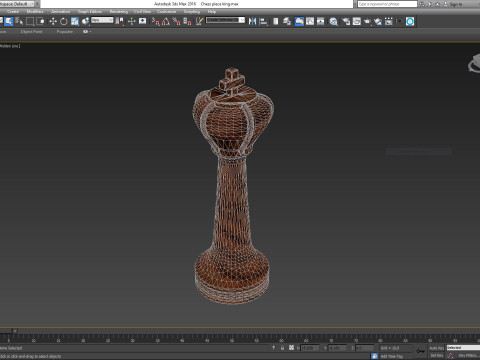480x360 pixels.
Task: Toggle 3D Snaps button
Action: [155, 21]
